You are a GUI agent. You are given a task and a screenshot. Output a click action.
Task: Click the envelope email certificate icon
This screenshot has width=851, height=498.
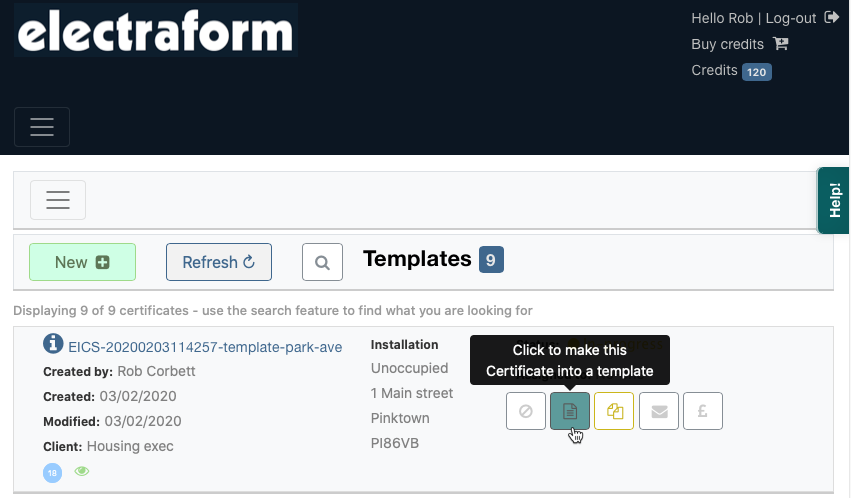click(658, 411)
